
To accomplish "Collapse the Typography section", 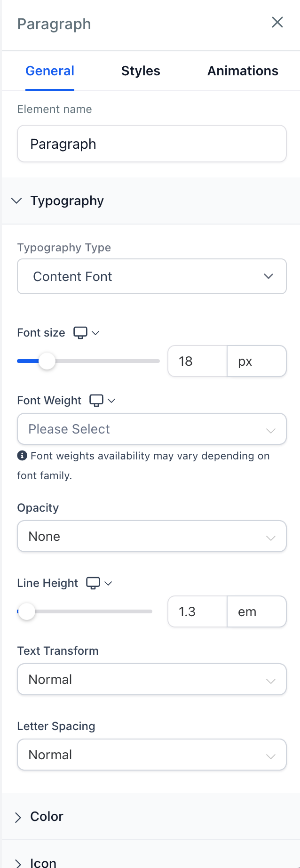I will click(x=17, y=201).
